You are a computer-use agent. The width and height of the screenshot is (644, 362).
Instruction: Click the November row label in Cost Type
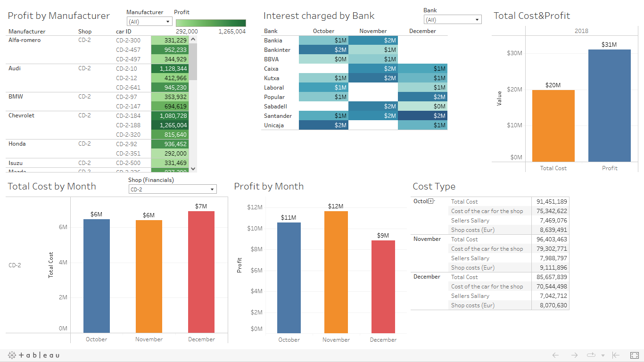(427, 239)
